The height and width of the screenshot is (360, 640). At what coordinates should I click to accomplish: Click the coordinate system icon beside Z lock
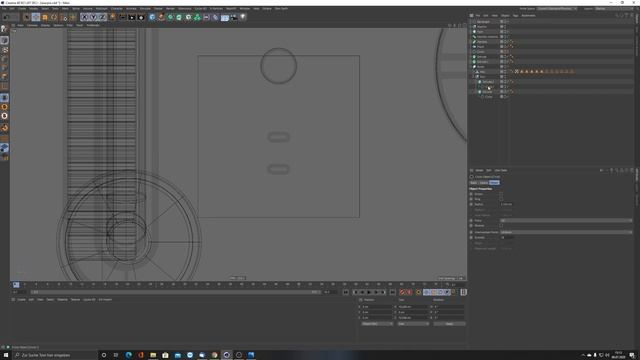112,17
